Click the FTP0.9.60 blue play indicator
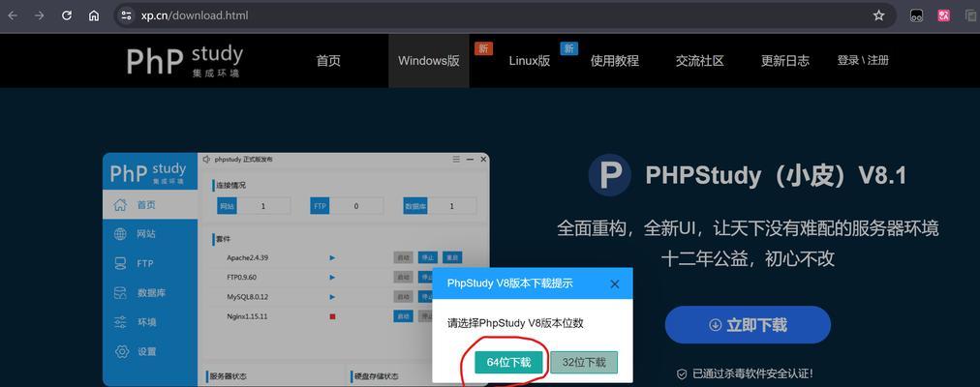Image resolution: width=980 pixels, height=387 pixels. click(332, 277)
